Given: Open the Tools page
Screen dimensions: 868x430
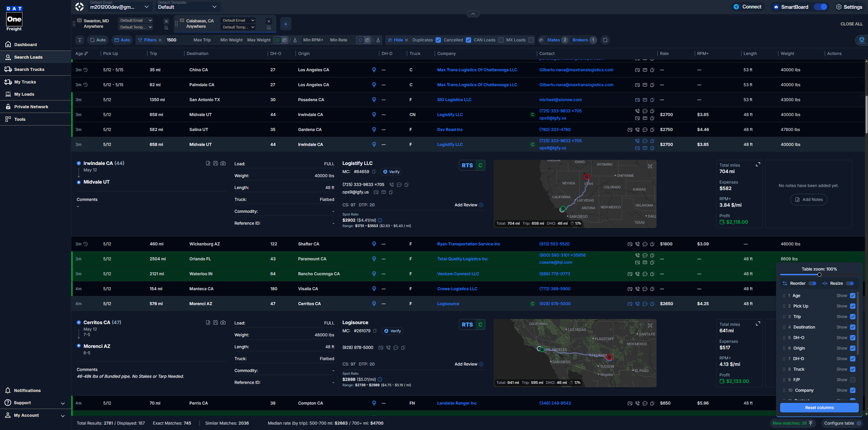Looking at the screenshot, I should click(35, 119).
